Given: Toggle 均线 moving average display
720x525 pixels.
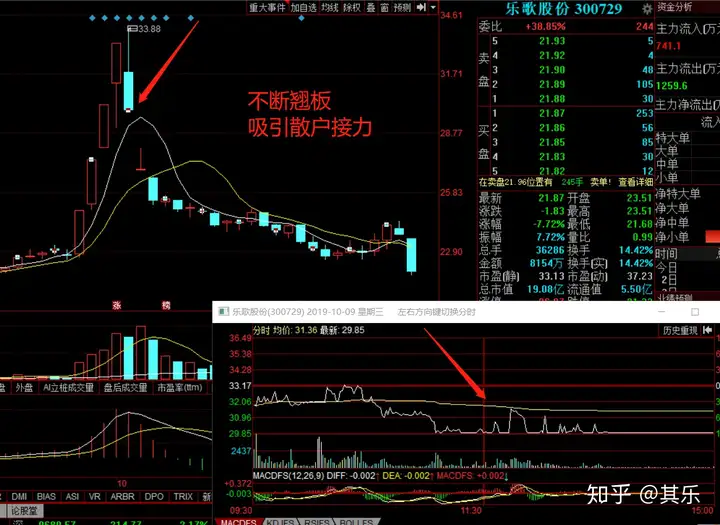Looking at the screenshot, I should pyautogui.click(x=330, y=7).
